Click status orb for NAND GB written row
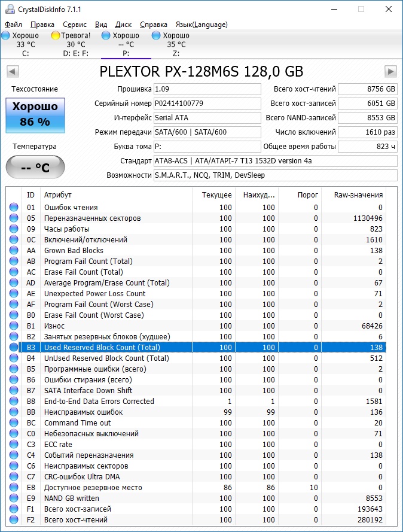 tap(14, 498)
